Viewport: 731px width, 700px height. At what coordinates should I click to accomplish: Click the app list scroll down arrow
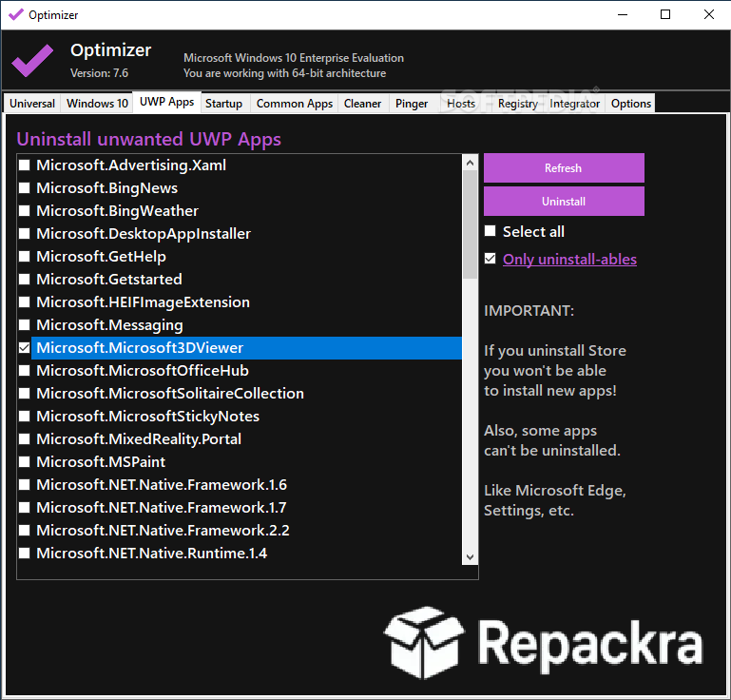[470, 556]
